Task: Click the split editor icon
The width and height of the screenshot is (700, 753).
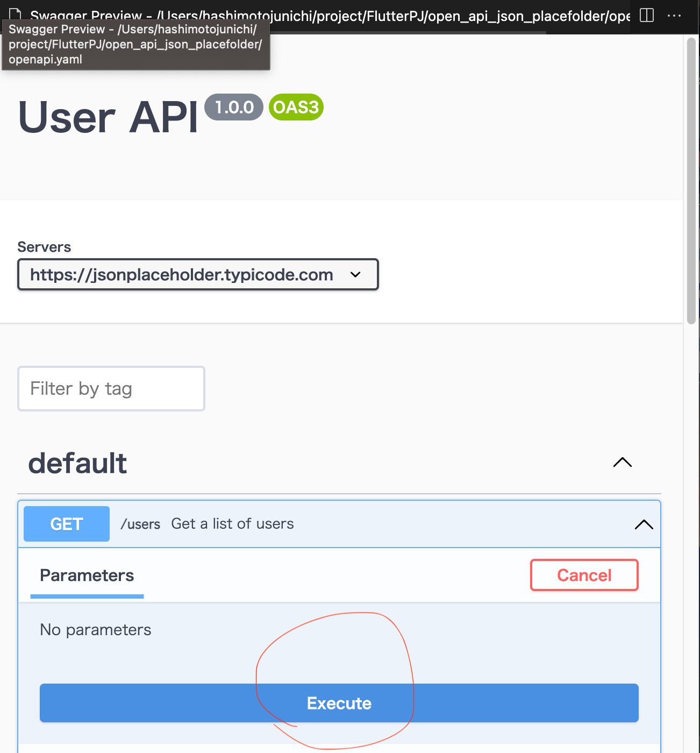Action: point(647,15)
